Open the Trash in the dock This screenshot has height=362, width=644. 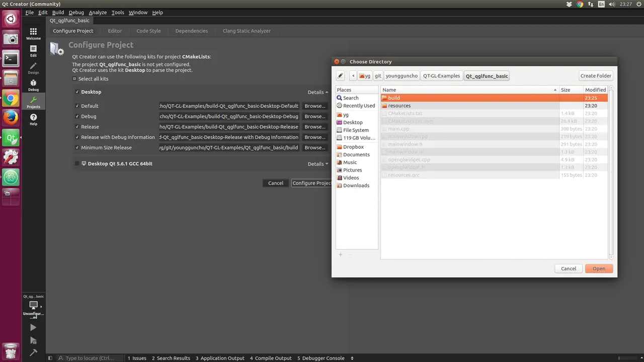click(x=11, y=350)
